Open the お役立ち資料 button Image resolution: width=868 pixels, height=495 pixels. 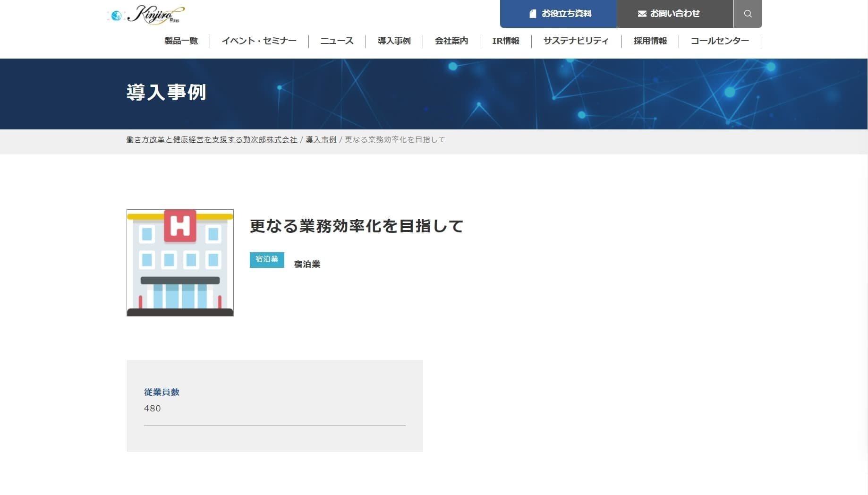[x=558, y=14]
